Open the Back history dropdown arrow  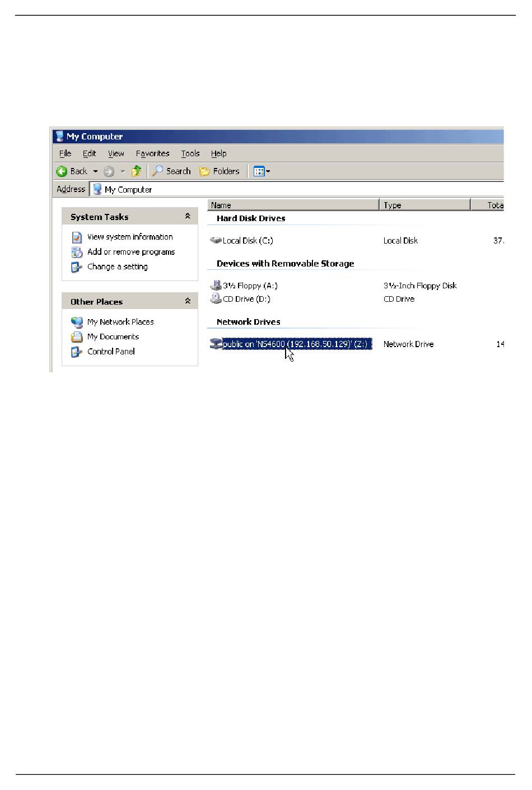95,171
